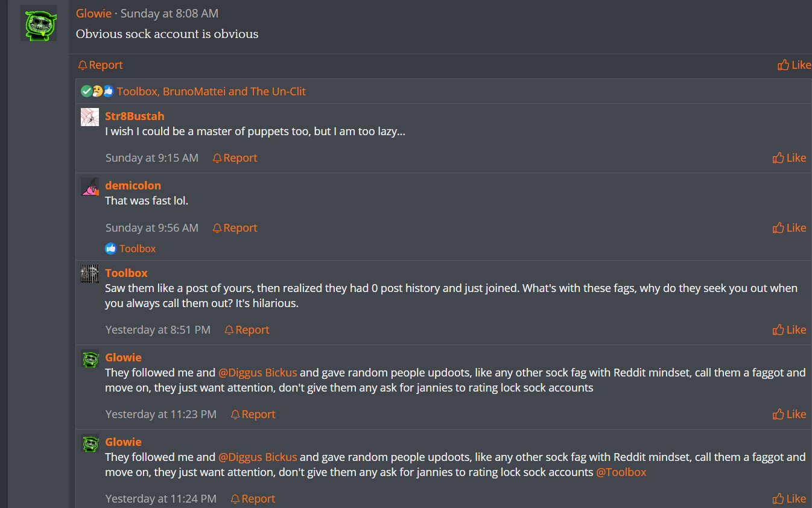Open the @Diggus Bickus mention in the 11:23 PM comment
This screenshot has height=508, width=812.
pyautogui.click(x=258, y=373)
